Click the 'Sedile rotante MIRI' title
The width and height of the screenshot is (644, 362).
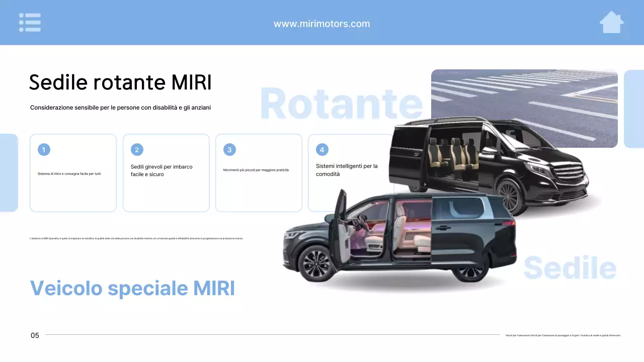tap(120, 82)
